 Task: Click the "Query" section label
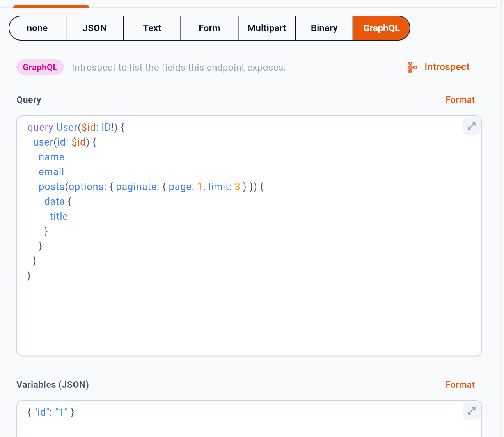point(29,100)
